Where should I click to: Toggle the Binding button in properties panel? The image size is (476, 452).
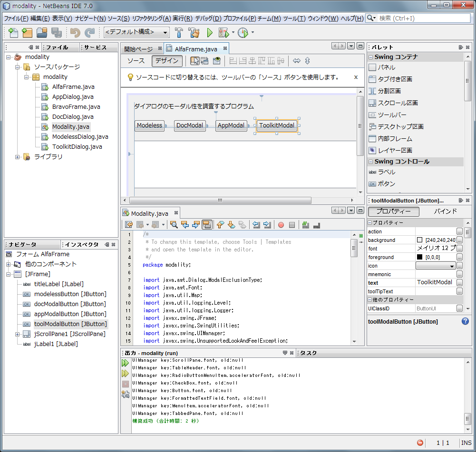click(446, 212)
